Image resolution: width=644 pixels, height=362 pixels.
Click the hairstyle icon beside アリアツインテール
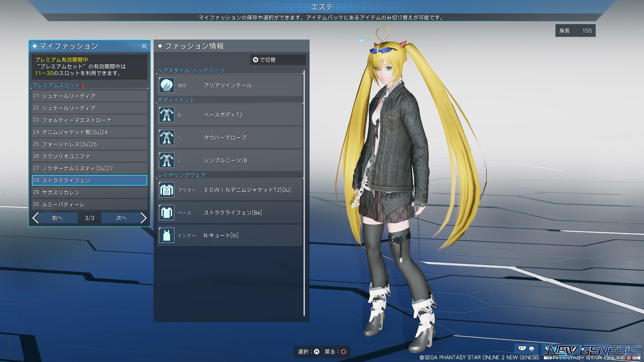(x=166, y=85)
